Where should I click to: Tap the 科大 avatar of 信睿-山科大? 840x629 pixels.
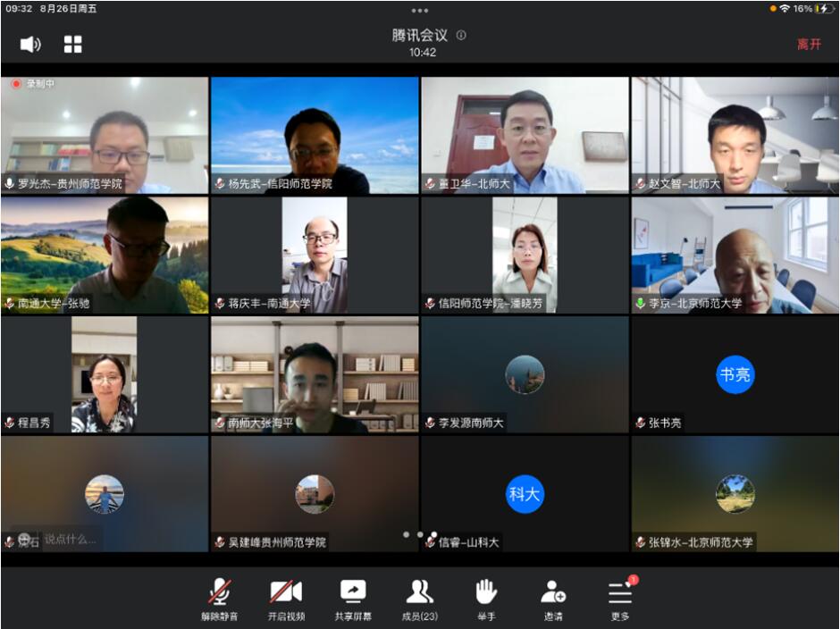point(525,494)
